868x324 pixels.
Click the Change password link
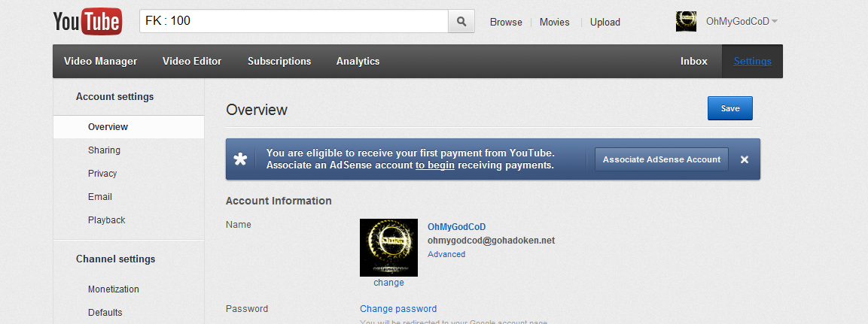[398, 308]
